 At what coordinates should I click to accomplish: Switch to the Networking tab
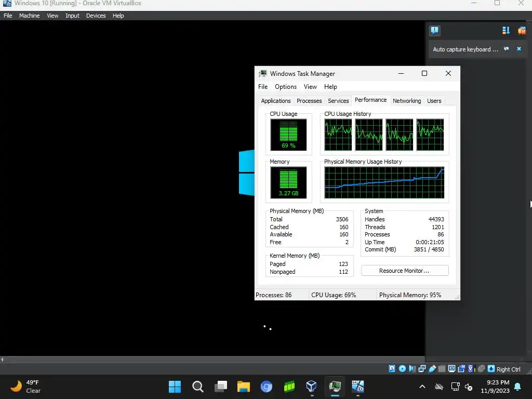point(407,101)
